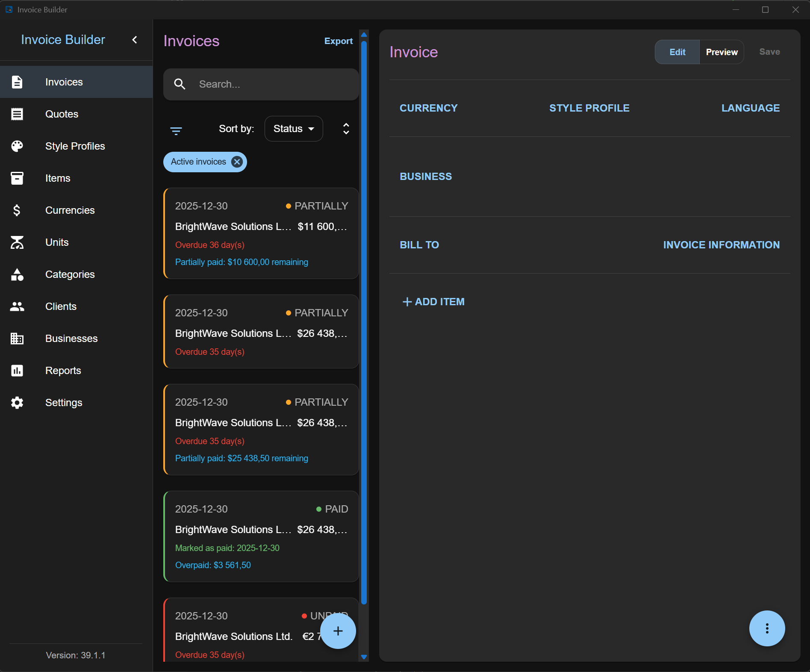Viewport: 810px width, 672px height.
Task: Open the filter list icon
Action: point(176,130)
